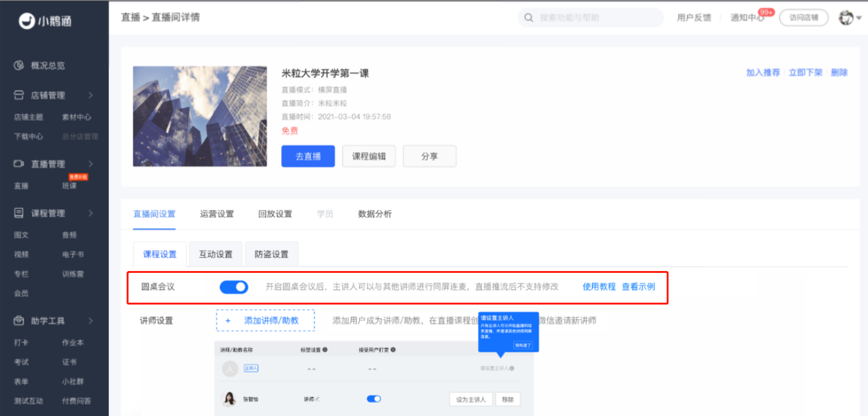Image resolution: width=868 pixels, height=416 pixels.
Task: Click the 课程管理 book icon
Action: [19, 213]
